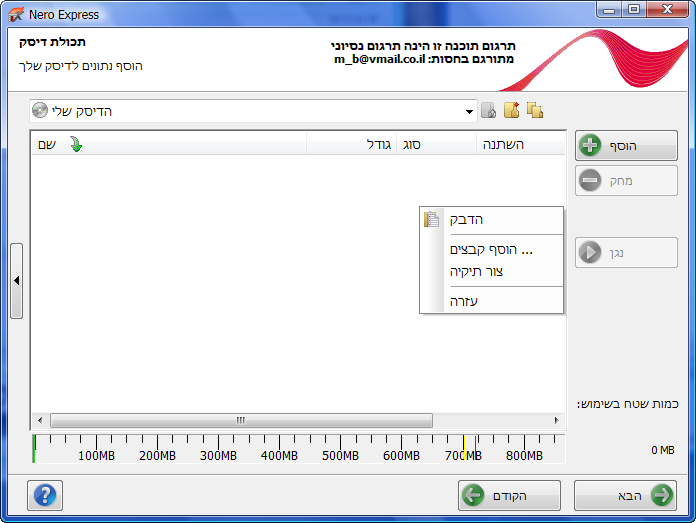Viewport: 696px width, 523px height.
Task: Close the Nero Express window
Action: coord(667,9)
